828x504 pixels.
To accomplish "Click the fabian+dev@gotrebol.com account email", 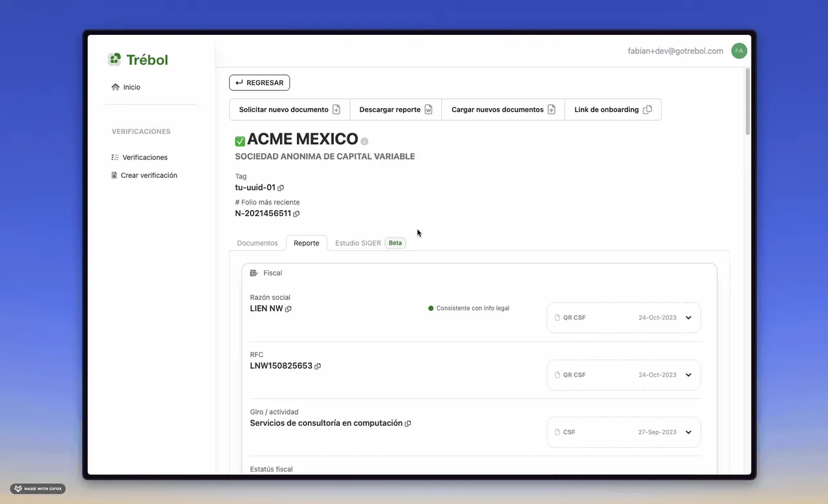I will tap(675, 51).
